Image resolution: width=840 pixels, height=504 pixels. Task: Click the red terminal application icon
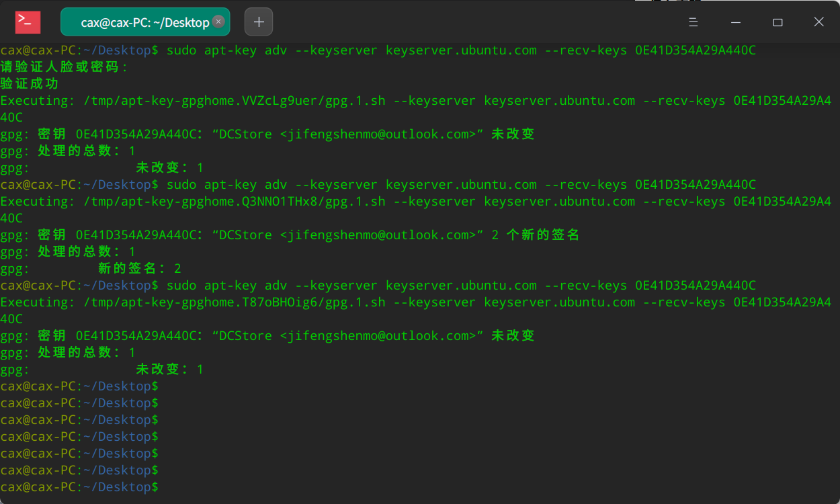click(26, 22)
